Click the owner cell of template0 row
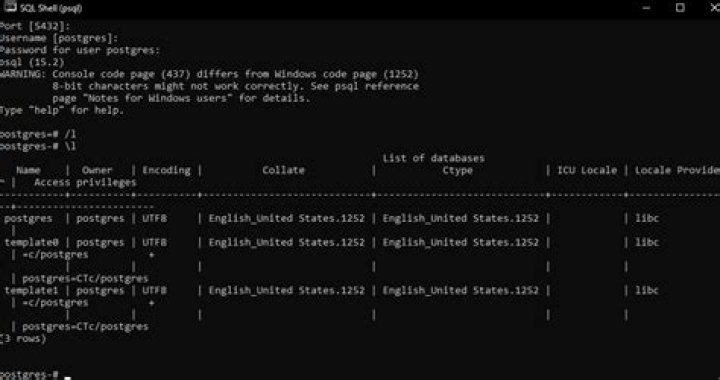Viewport: 720px width, 380px height. (100, 242)
